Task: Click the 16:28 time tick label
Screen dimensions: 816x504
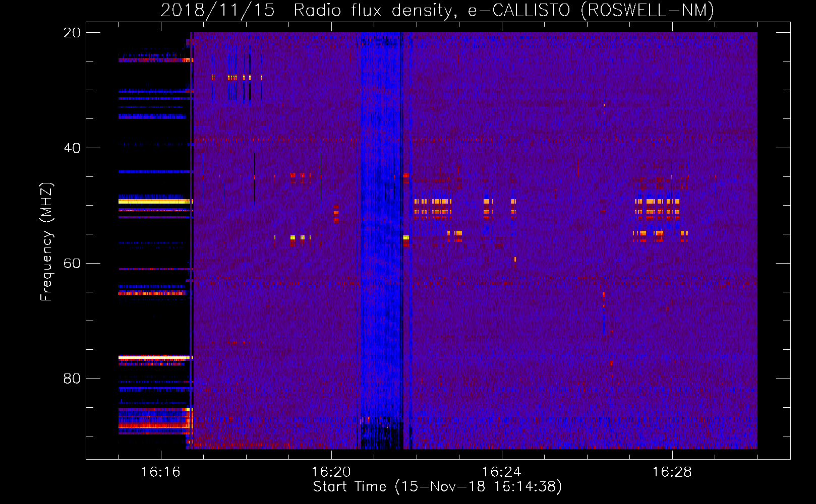Action: click(x=672, y=472)
